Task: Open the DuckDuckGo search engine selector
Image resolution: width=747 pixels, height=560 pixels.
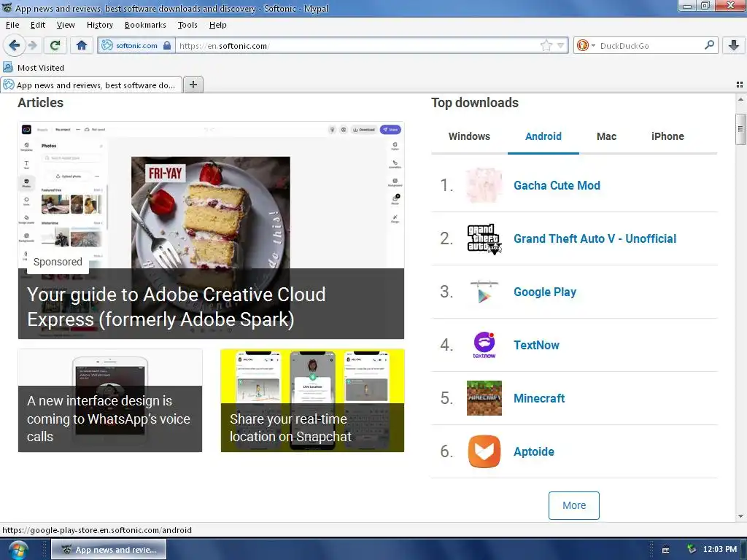Action: pos(586,46)
